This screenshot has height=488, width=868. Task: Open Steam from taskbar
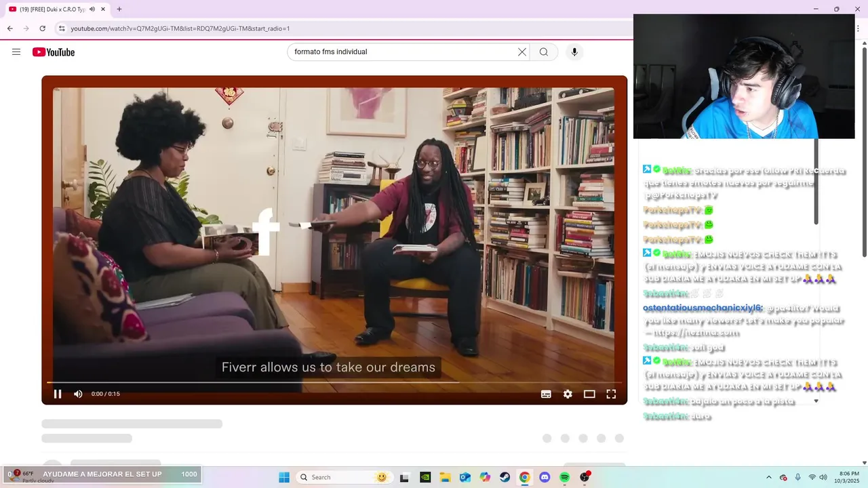[x=505, y=477]
